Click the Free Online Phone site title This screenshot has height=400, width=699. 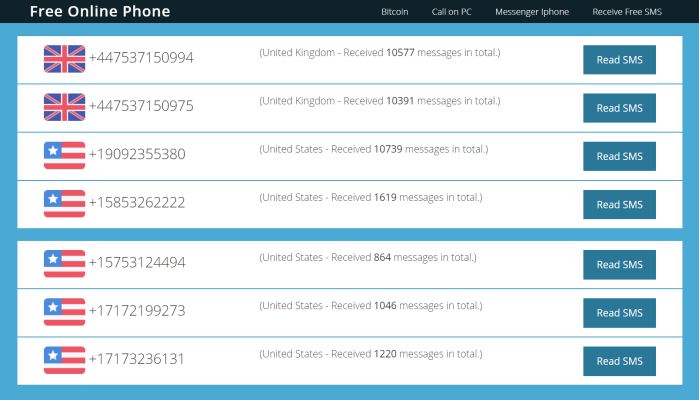click(x=100, y=11)
